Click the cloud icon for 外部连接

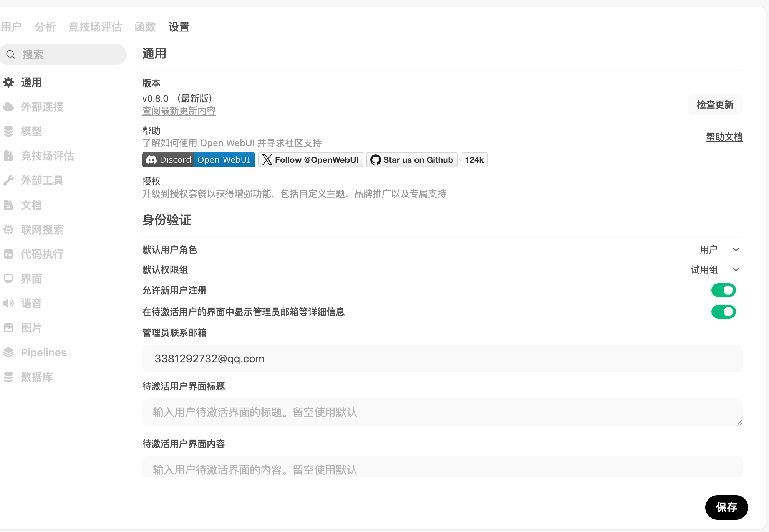(x=8, y=107)
